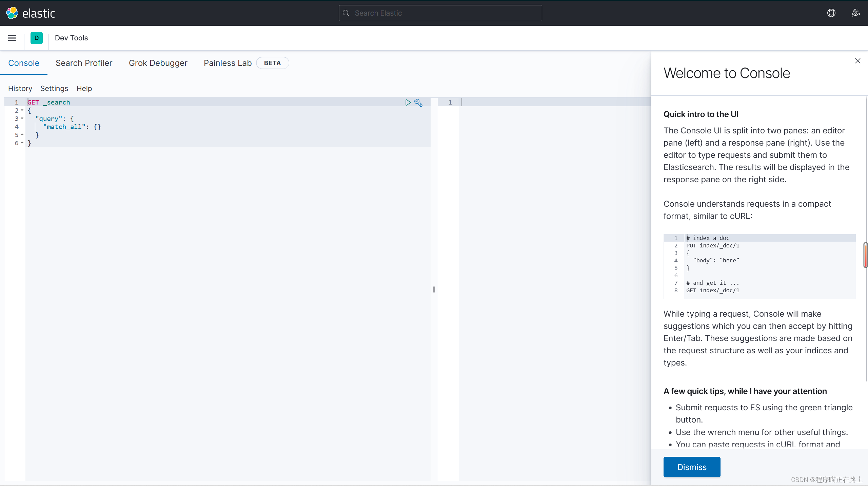This screenshot has height=486, width=868.
Task: Open the hamburger navigation menu
Action: point(12,38)
